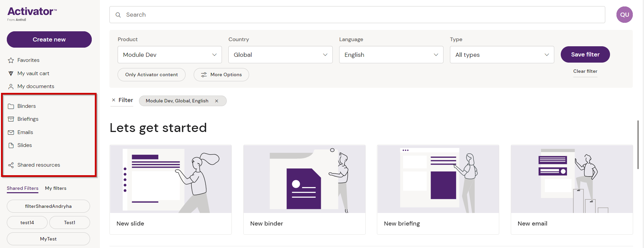Image resolution: width=644 pixels, height=248 pixels.
Task: Click the Search input field
Action: (x=357, y=15)
